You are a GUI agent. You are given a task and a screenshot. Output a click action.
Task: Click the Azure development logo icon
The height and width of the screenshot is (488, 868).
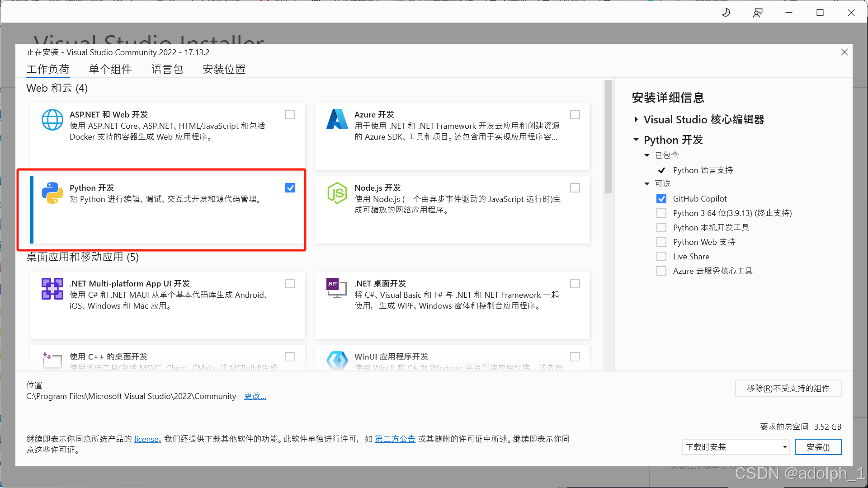[x=337, y=120]
